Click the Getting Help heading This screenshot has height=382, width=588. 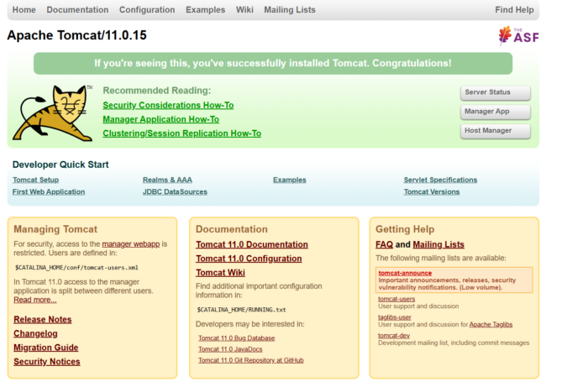pos(405,229)
